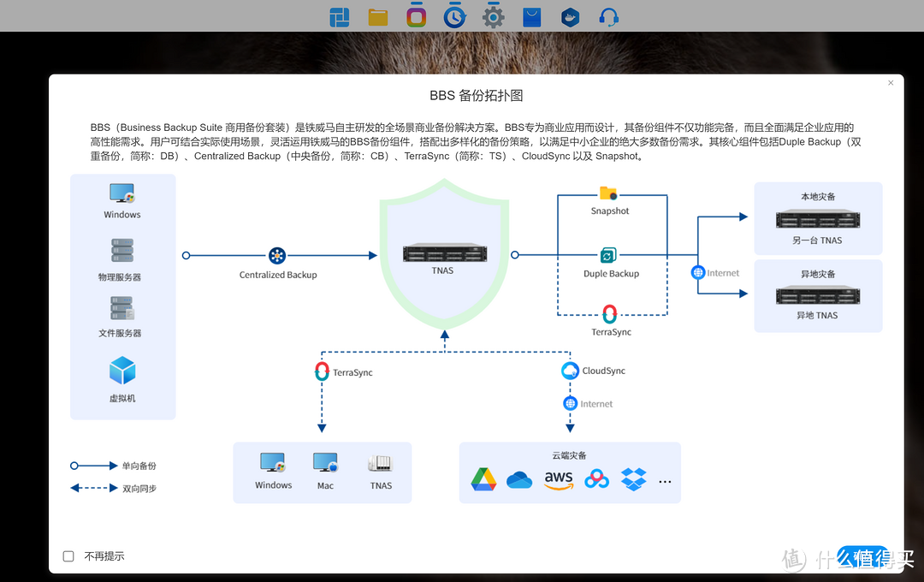Open the App Center colorful icon on top

[x=416, y=15]
